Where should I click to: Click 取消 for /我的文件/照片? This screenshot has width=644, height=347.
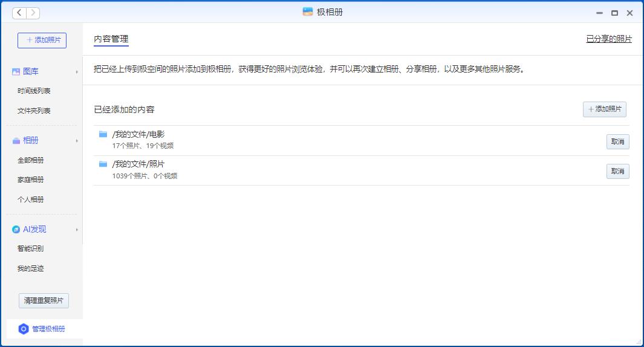618,171
